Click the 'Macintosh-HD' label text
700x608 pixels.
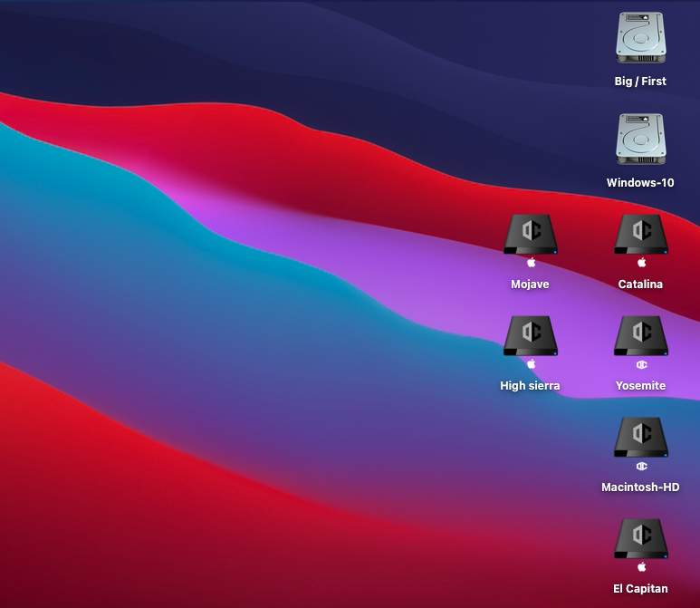640,487
